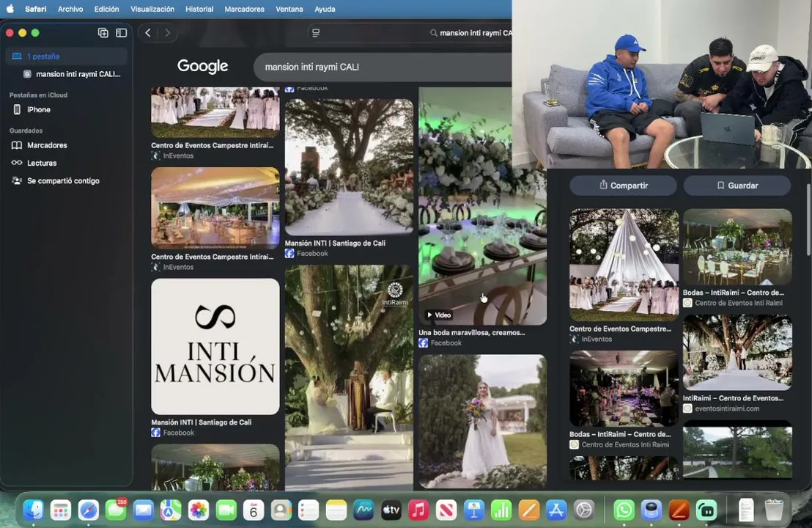812x528 pixels.
Task: Open the Archivo menu
Action: coord(70,9)
